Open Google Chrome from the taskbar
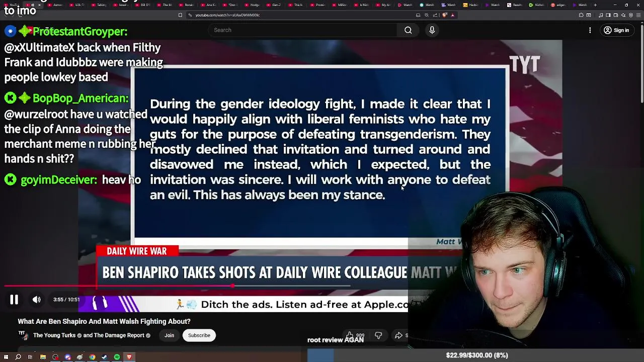Viewport: 644px width, 362px height. click(x=92, y=357)
